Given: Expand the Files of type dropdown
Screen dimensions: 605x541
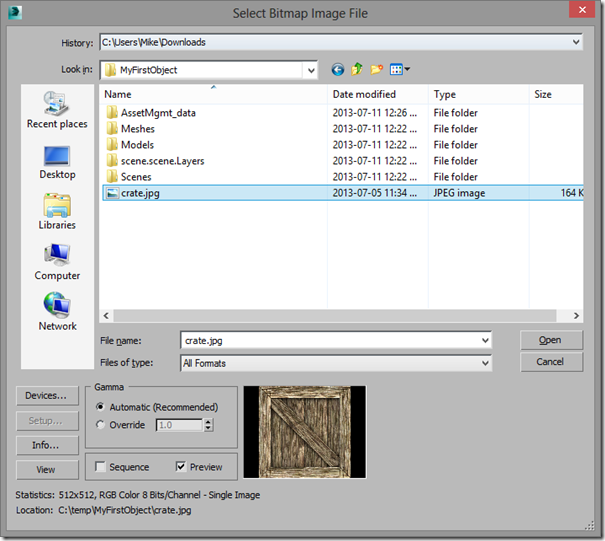Looking at the screenshot, I should [x=485, y=363].
